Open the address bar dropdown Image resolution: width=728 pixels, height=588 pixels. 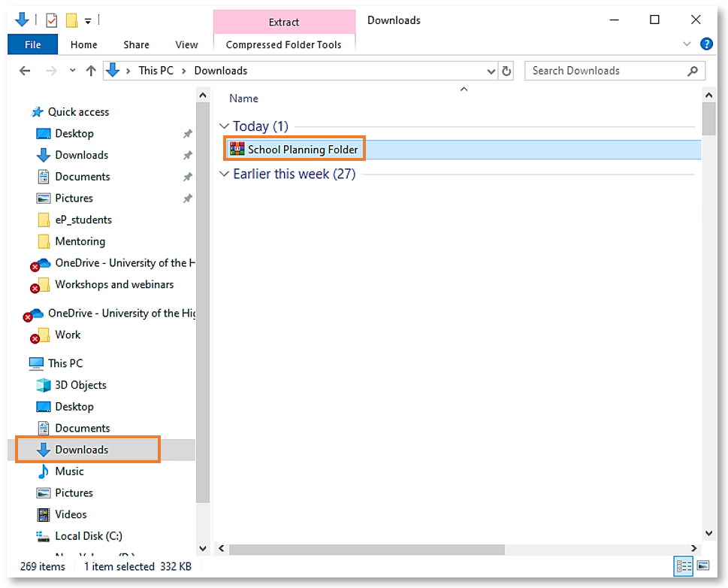coord(490,70)
